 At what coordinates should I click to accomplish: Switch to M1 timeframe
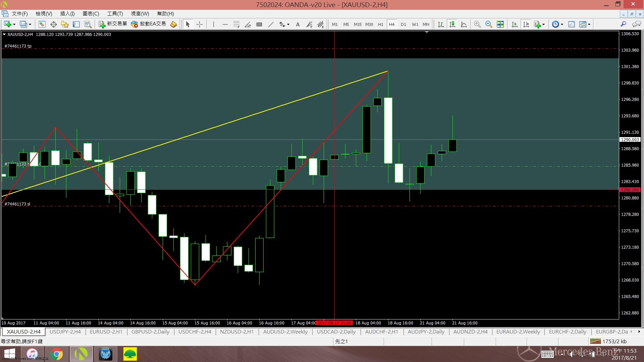[335, 24]
